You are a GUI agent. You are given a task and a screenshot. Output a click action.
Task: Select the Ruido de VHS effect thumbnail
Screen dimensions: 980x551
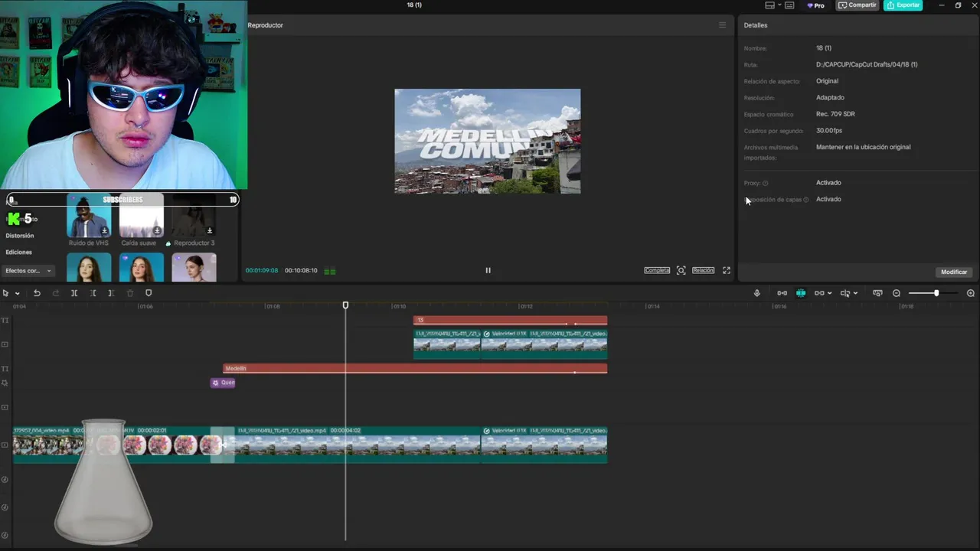(x=89, y=216)
